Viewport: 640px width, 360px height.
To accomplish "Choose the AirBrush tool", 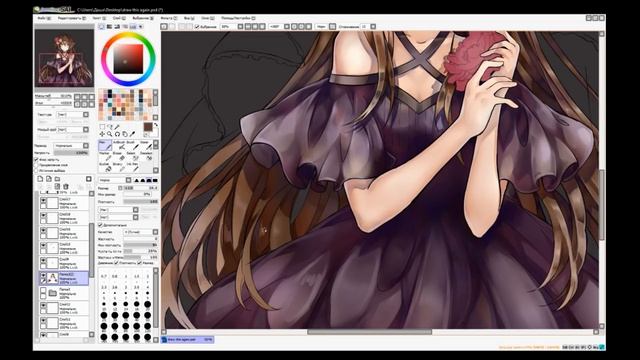I will pos(119,145).
